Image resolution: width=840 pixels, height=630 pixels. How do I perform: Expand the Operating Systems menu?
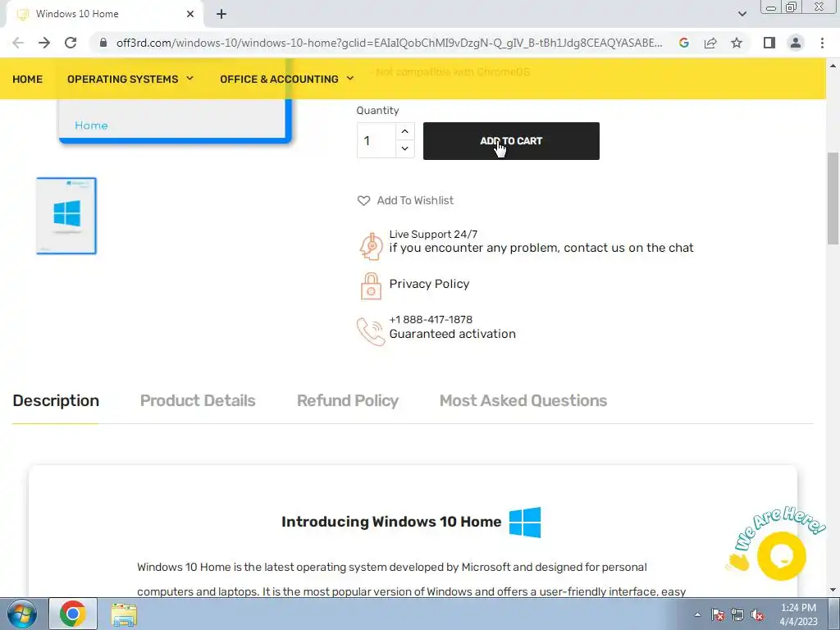[130, 79]
